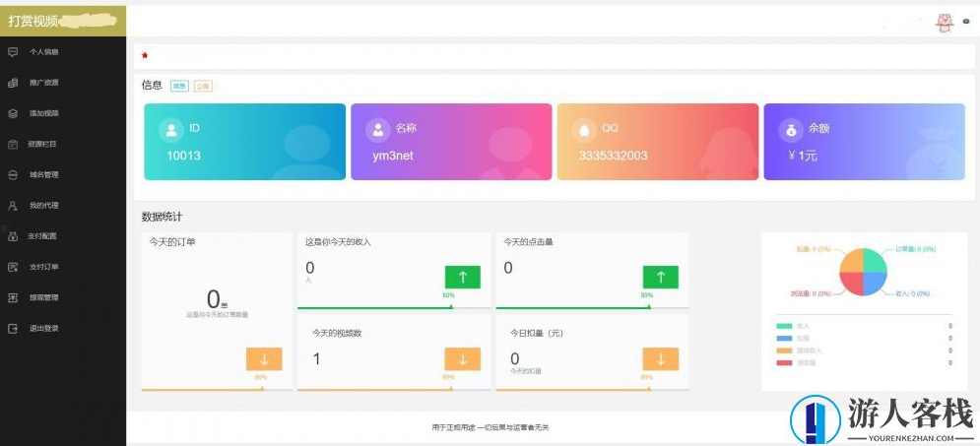
Task: Click the 余额 card showing ¥ 1元
Action: click(x=865, y=142)
